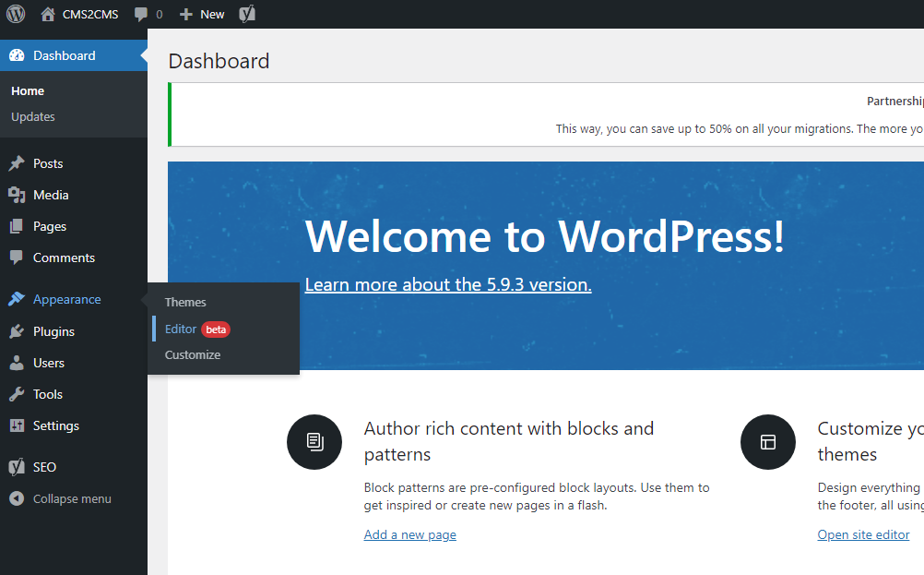The width and height of the screenshot is (924, 575).
Task: Click the Posts pushpin icon
Action: click(17, 163)
